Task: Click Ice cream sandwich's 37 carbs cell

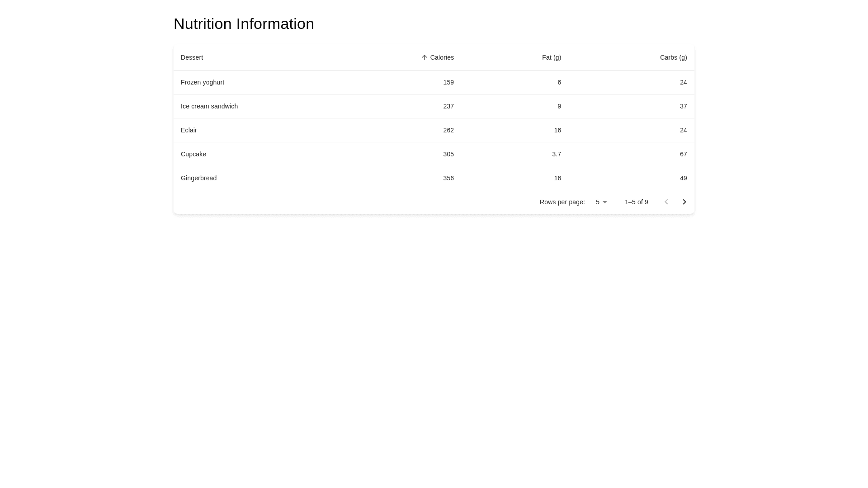Action: 683,106
